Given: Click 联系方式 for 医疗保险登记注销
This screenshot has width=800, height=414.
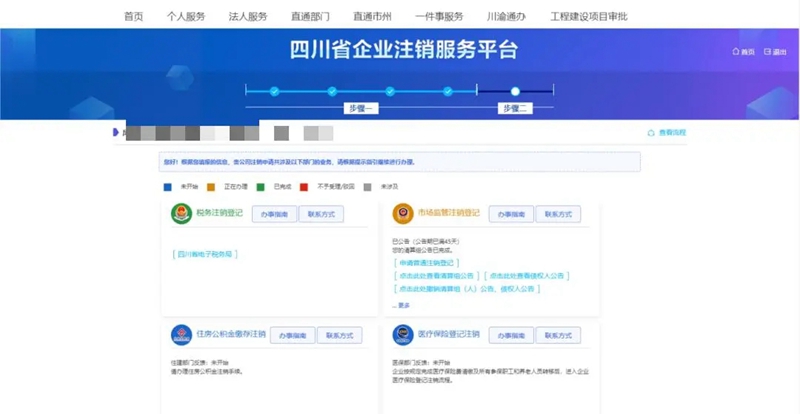Looking at the screenshot, I should (558, 335).
